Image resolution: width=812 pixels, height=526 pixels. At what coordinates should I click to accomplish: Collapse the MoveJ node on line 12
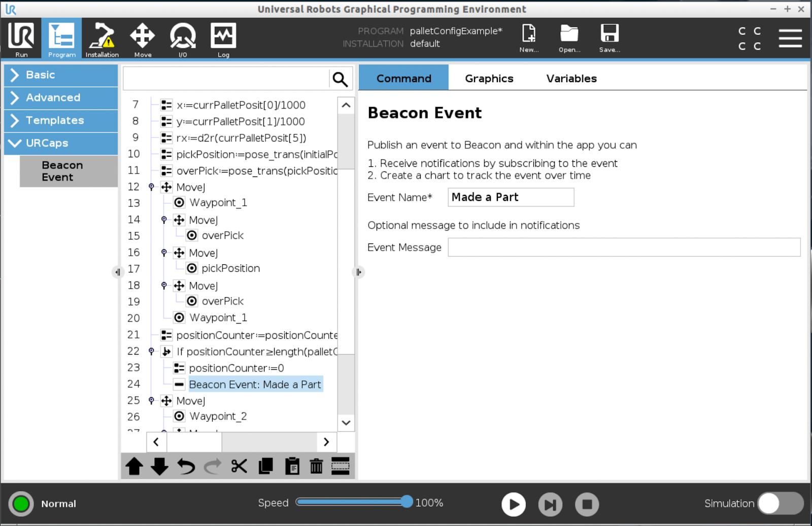click(151, 187)
